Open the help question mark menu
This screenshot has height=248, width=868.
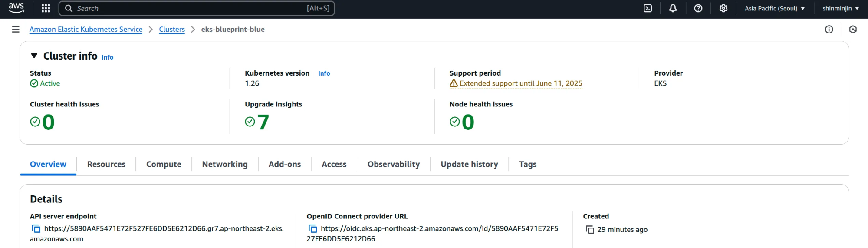pos(698,8)
